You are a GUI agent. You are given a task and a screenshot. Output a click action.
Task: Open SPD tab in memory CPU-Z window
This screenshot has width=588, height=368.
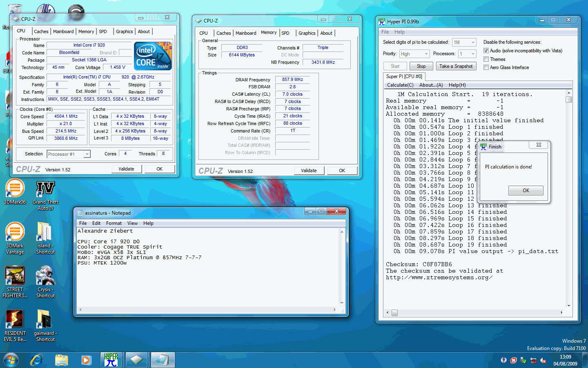click(x=285, y=33)
